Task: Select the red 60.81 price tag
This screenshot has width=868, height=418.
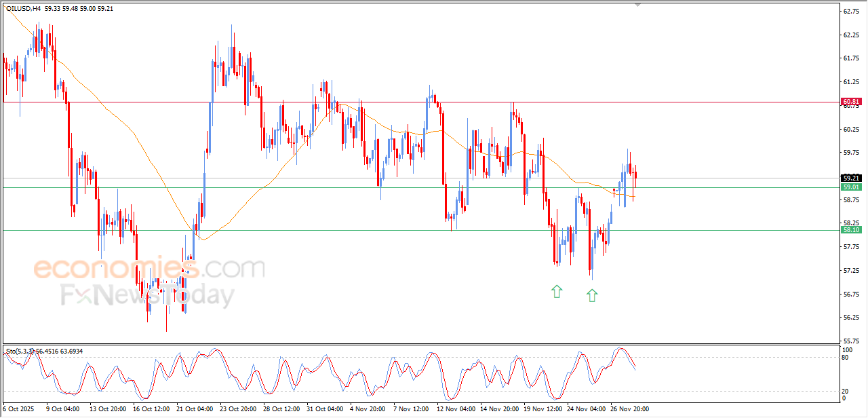Action: point(851,102)
